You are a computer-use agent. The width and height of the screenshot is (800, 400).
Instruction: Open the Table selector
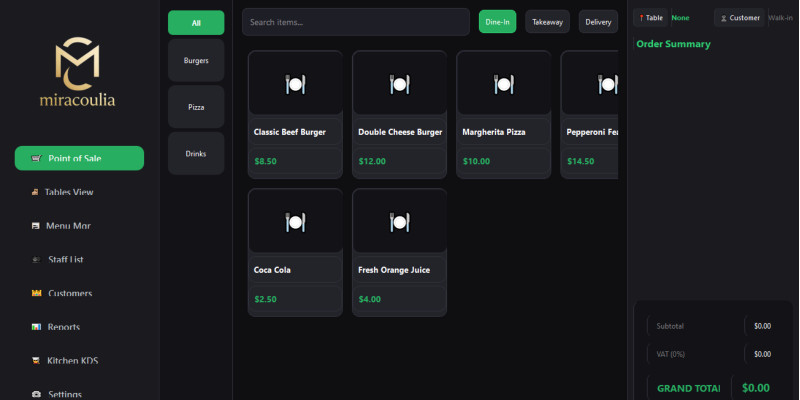tap(651, 18)
